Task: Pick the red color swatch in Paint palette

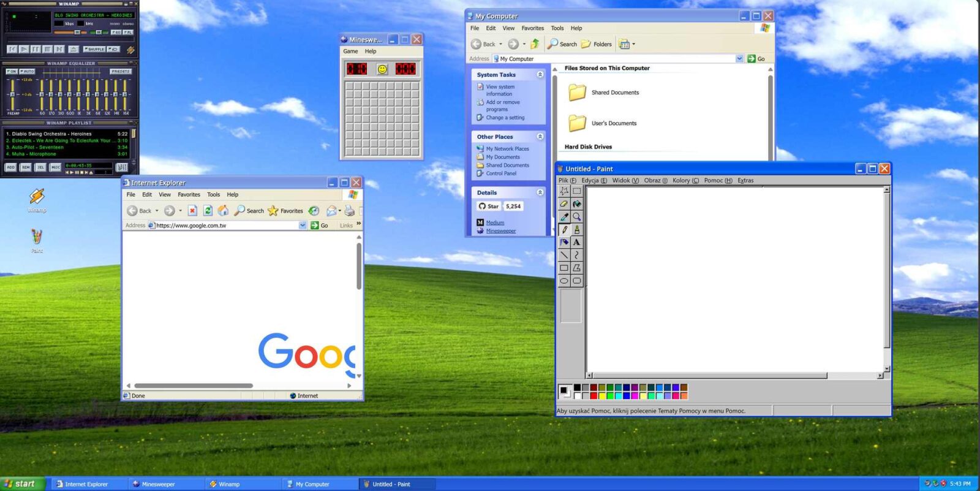Action: click(x=594, y=395)
